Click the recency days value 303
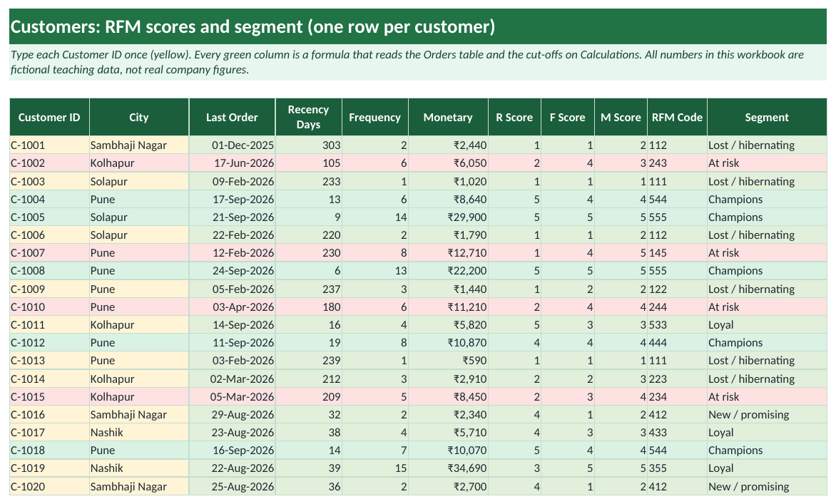 [x=308, y=145]
